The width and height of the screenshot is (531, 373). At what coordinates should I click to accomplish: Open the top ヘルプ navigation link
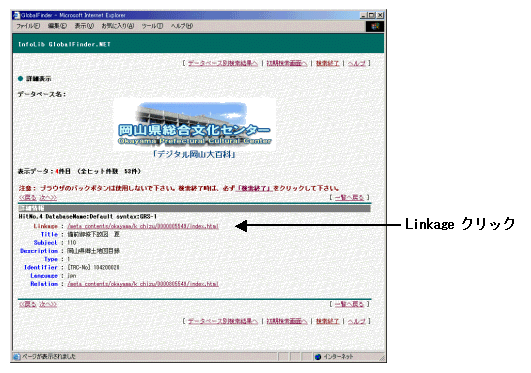click(357, 63)
